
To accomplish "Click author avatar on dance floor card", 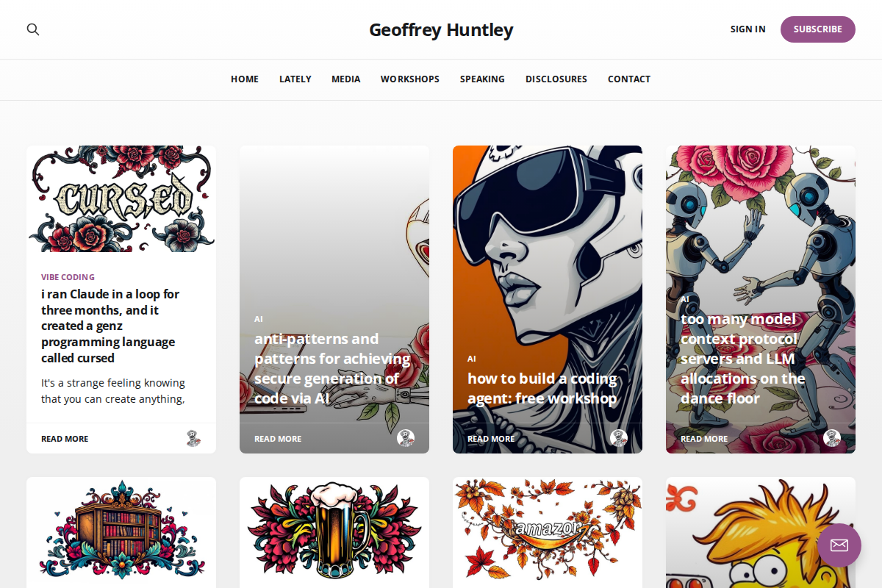I will click(832, 438).
